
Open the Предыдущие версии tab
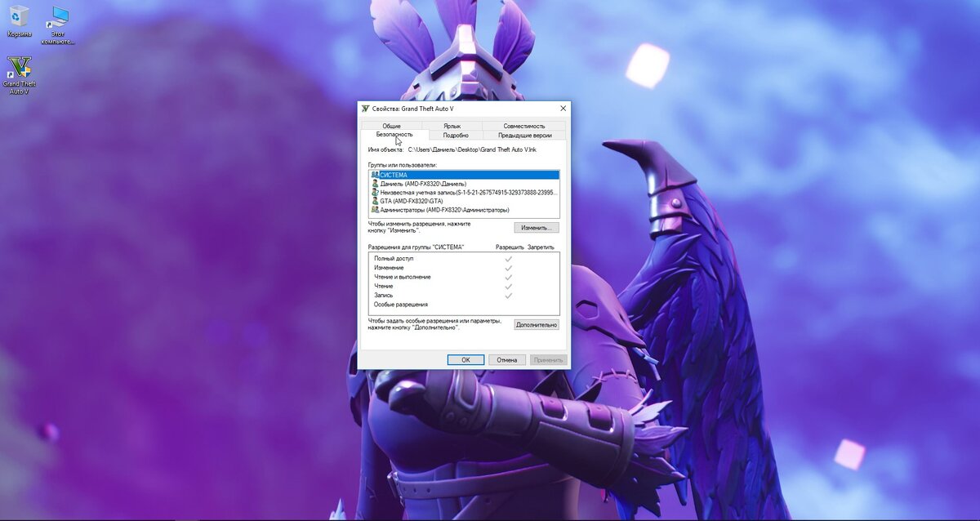525,136
